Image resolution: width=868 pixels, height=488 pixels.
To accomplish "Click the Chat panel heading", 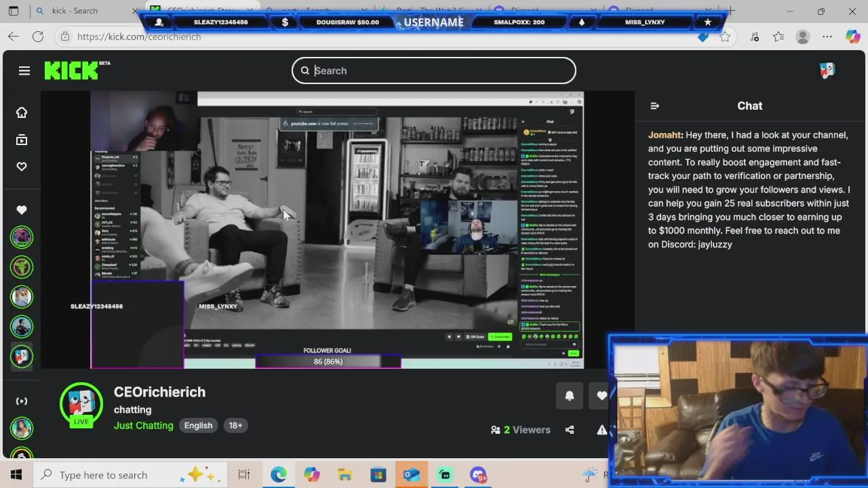I will [749, 106].
